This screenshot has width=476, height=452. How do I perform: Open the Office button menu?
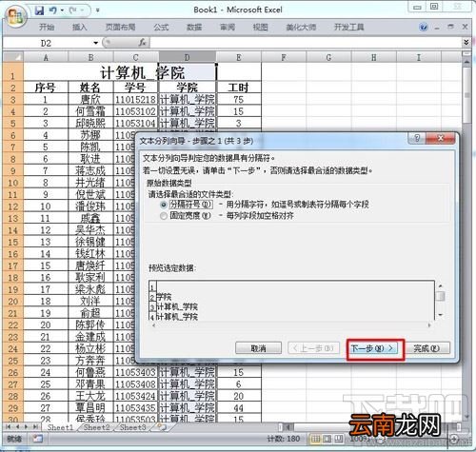tap(15, 16)
